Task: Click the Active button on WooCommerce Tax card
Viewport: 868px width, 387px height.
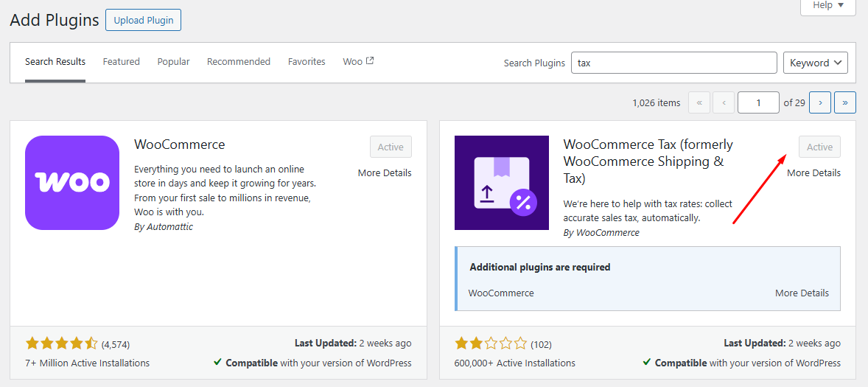Action: 819,147
